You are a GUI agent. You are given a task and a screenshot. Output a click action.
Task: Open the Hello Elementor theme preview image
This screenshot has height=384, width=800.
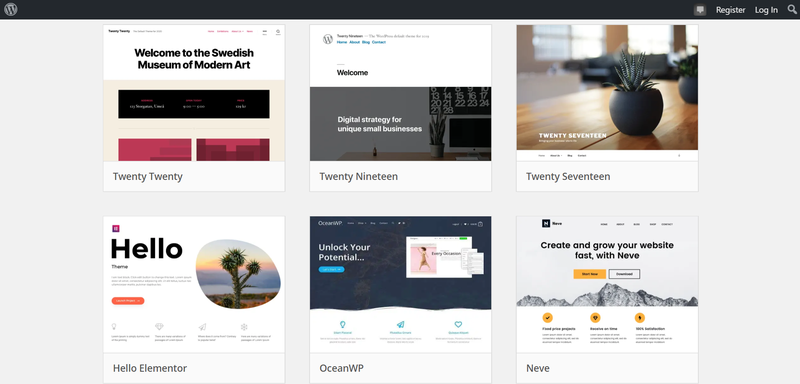(x=194, y=285)
